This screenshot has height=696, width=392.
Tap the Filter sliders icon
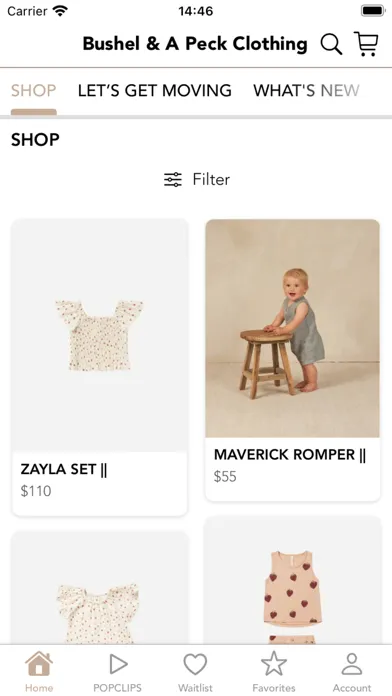[x=173, y=180]
